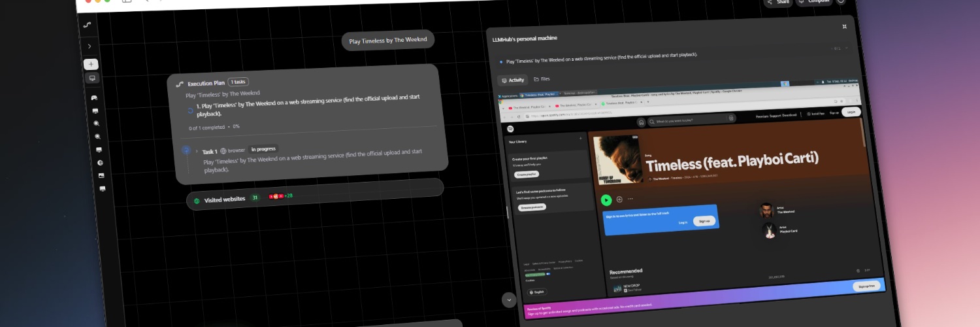Expand Task 1 with its chevron

196,152
